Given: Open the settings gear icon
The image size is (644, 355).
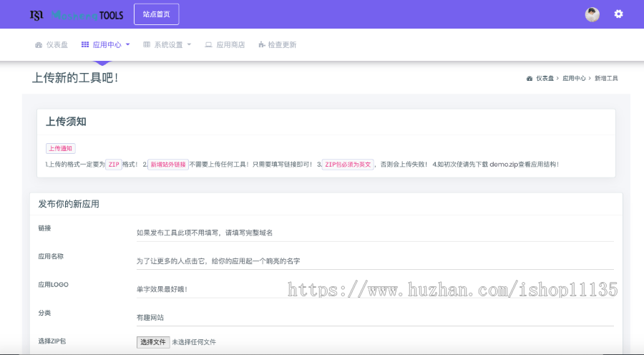Looking at the screenshot, I should (618, 14).
